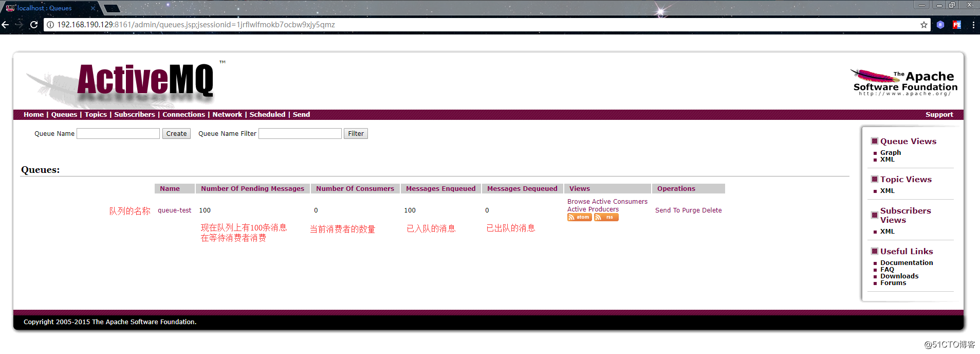980x354 pixels.
Task: Click the Useful Links heading
Action: pos(907,252)
